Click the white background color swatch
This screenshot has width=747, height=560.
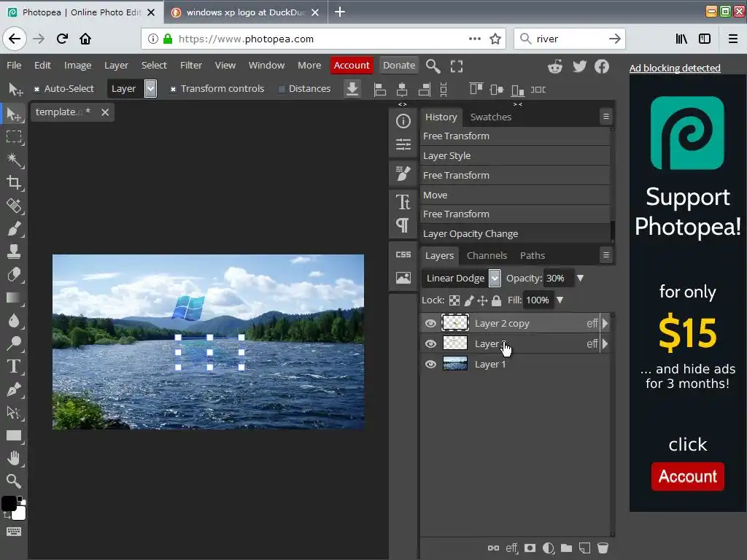coord(20,513)
